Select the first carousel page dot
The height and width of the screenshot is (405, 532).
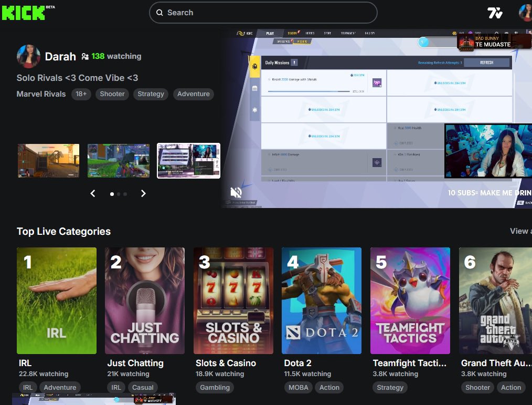coord(112,194)
